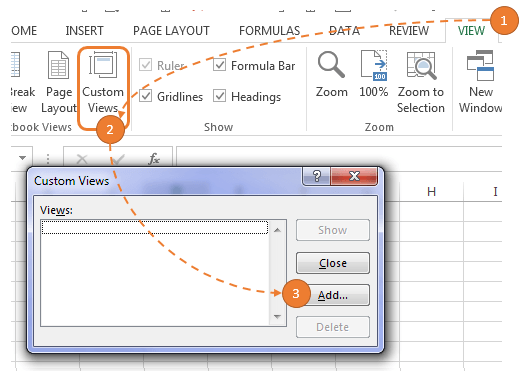Select column H header

(x=431, y=192)
